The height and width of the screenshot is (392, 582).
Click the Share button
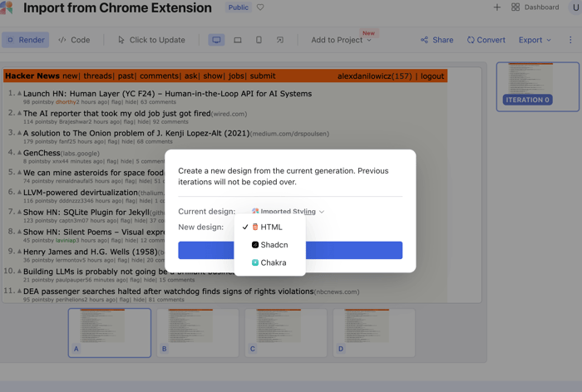coord(436,40)
